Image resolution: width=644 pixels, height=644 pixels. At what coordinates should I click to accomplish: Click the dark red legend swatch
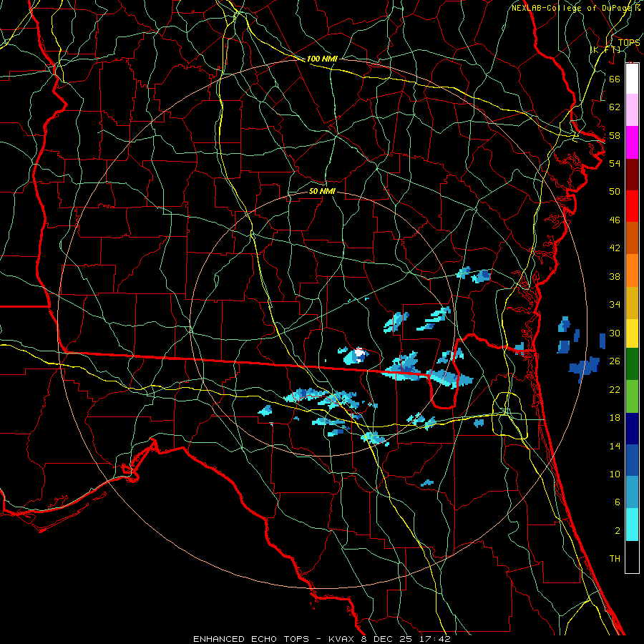632,175
